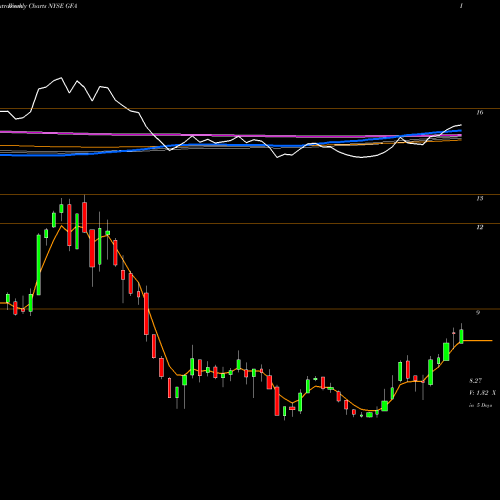Image resolution: width=500 pixels, height=500 pixels.
Task: Click the "in 5 Days" label
Action: (x=480, y=405)
